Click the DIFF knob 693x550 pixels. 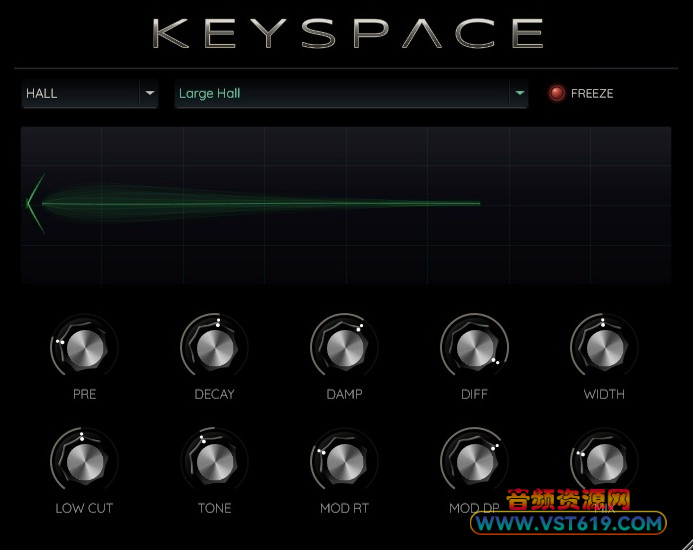(x=474, y=348)
